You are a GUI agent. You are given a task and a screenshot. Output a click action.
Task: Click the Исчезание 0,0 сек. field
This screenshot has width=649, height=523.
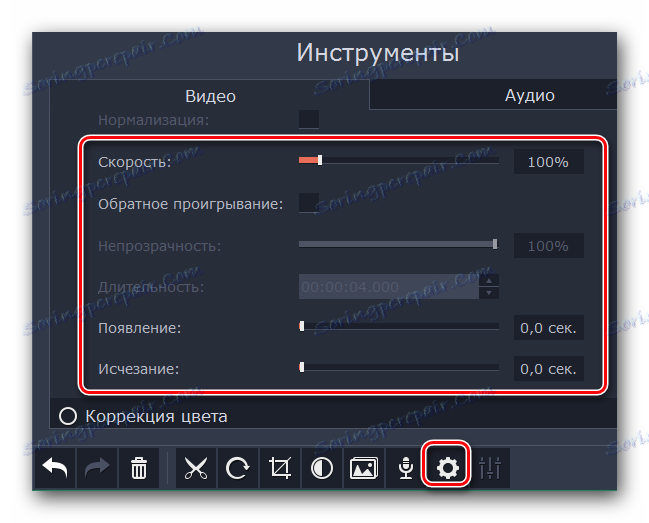point(548,369)
